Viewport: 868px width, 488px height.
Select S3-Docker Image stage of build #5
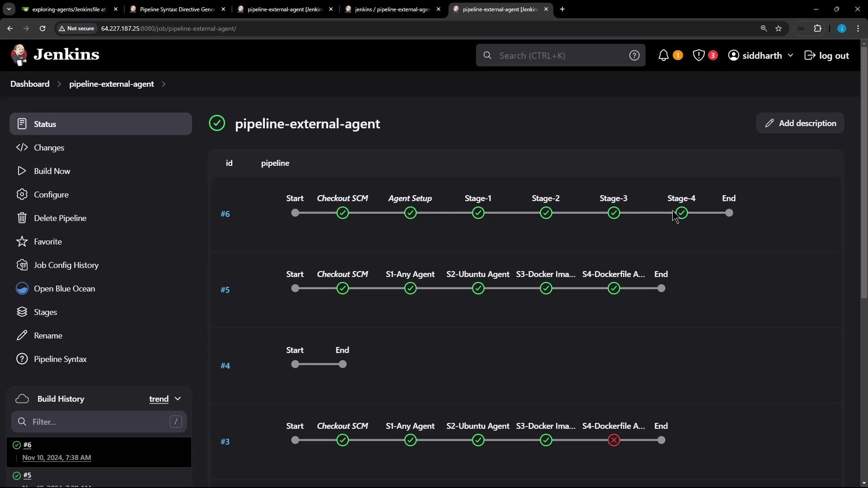click(546, 288)
